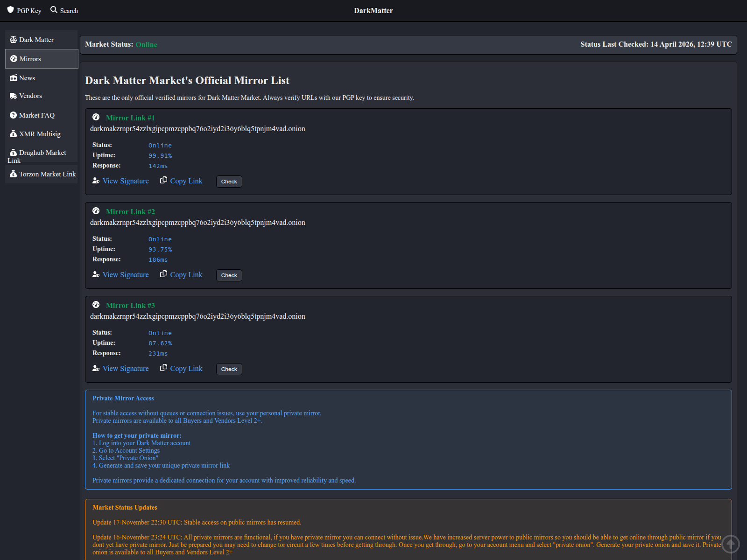
Task: Open the Drughub Market Link item
Action: [42, 154]
